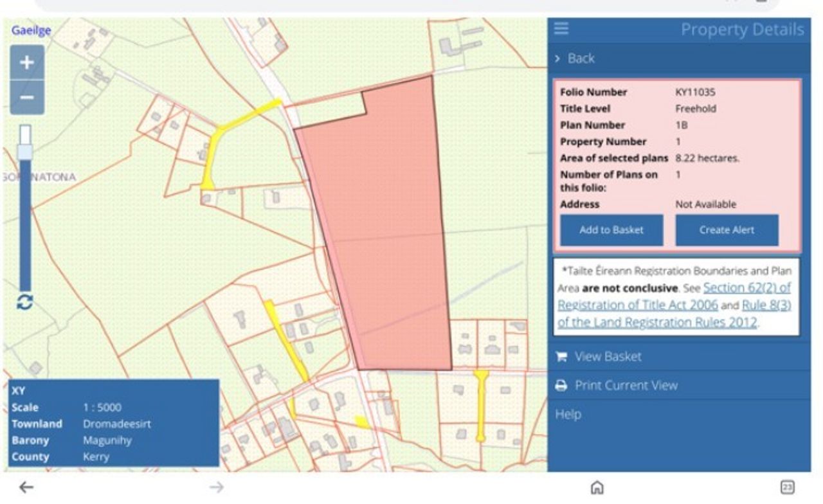
Task: Click the zoom level slider handle
Action: point(25,152)
